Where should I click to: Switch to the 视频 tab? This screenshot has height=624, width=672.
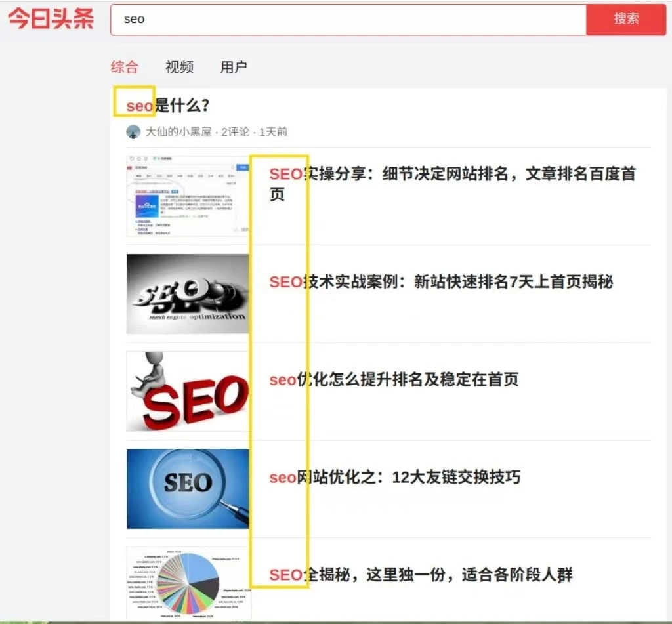point(179,67)
